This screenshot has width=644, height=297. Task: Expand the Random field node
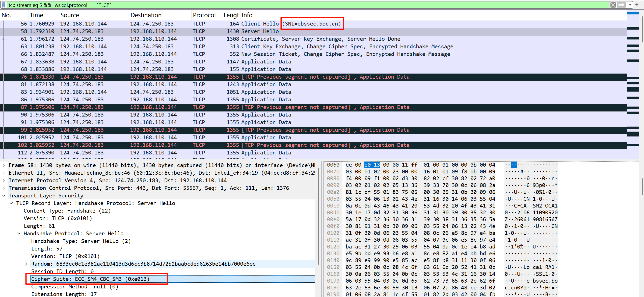tap(26, 264)
